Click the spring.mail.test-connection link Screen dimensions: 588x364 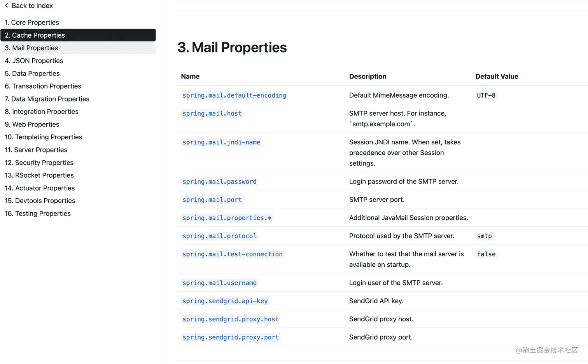pos(233,254)
